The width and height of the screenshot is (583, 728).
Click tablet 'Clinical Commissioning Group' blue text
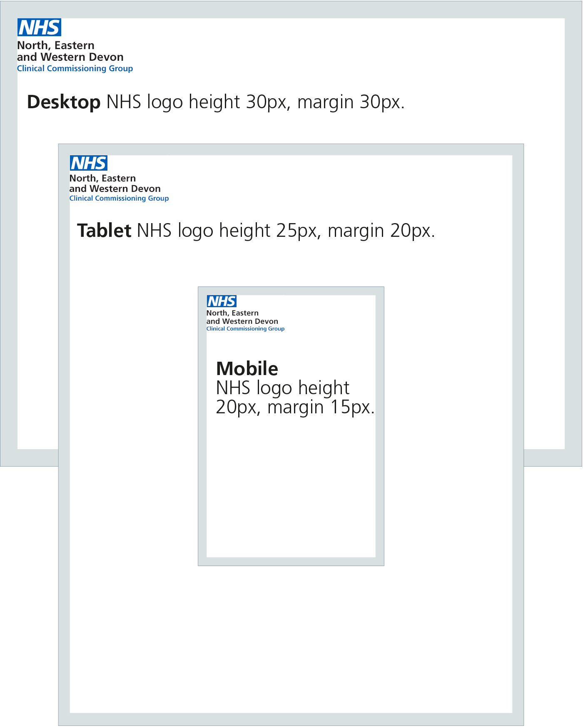[x=119, y=199]
